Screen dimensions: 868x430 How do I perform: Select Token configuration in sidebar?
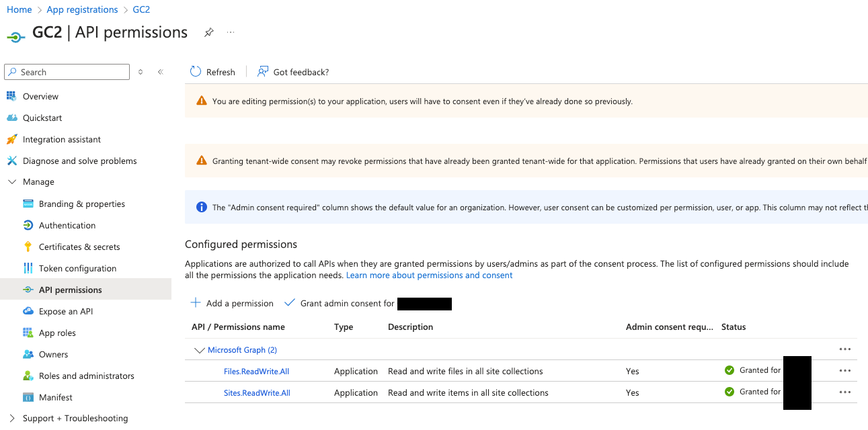click(77, 268)
